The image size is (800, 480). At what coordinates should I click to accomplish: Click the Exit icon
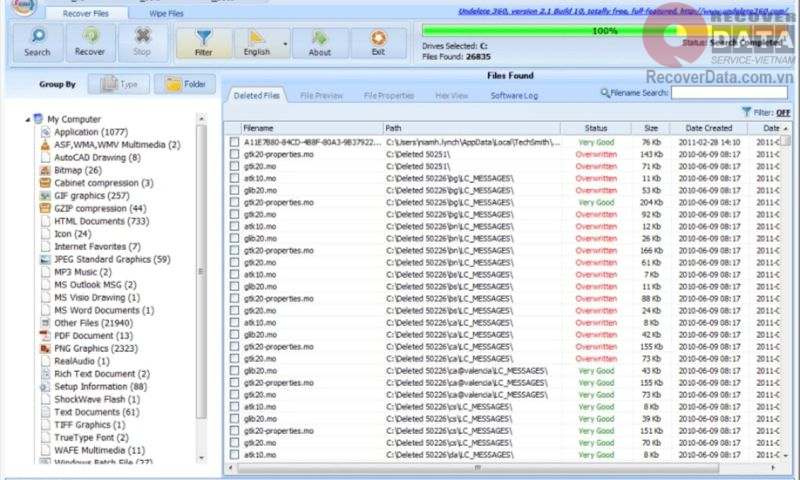pyautogui.click(x=378, y=43)
